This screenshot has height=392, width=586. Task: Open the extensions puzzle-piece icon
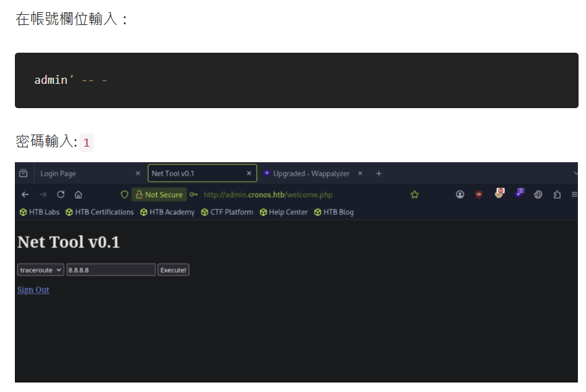pyautogui.click(x=557, y=195)
